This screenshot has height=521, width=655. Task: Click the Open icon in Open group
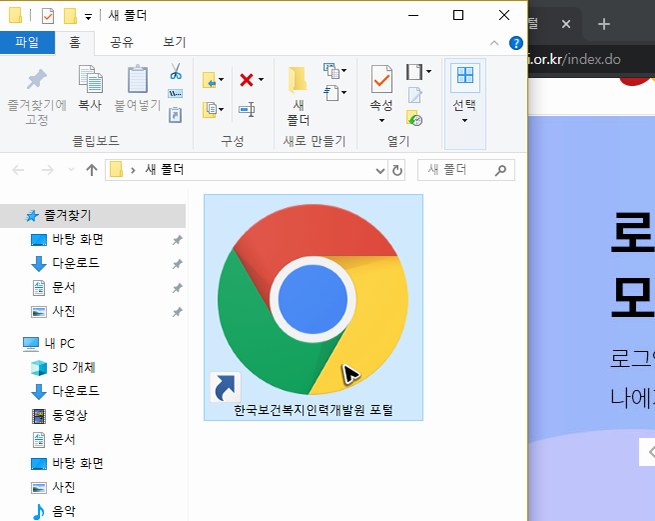click(414, 71)
